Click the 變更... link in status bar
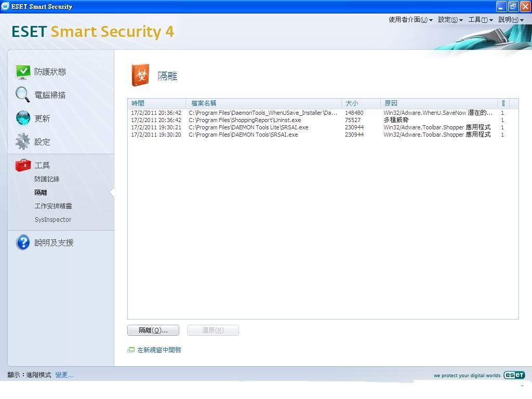 [x=64, y=375]
